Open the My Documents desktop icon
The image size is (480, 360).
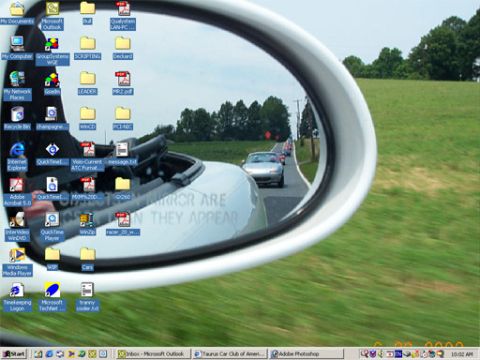17,13
